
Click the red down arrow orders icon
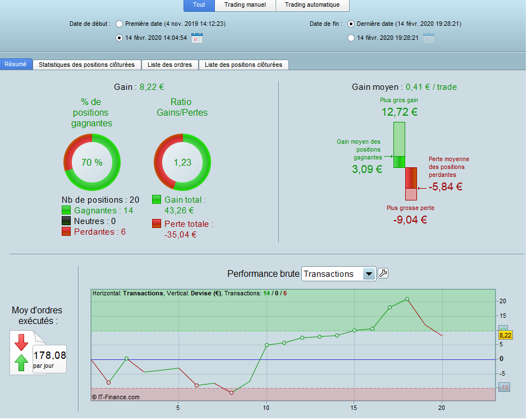click(x=21, y=343)
